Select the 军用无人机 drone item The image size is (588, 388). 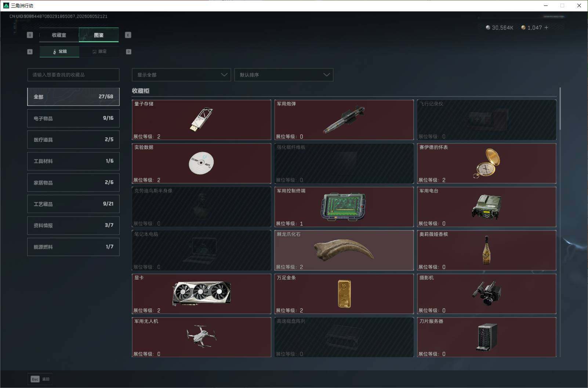pyautogui.click(x=202, y=337)
